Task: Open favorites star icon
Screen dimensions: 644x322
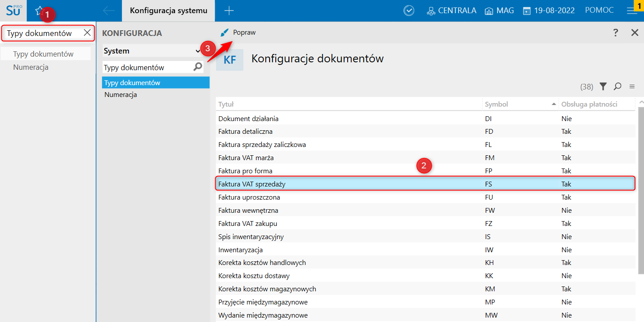Action: pyautogui.click(x=39, y=10)
